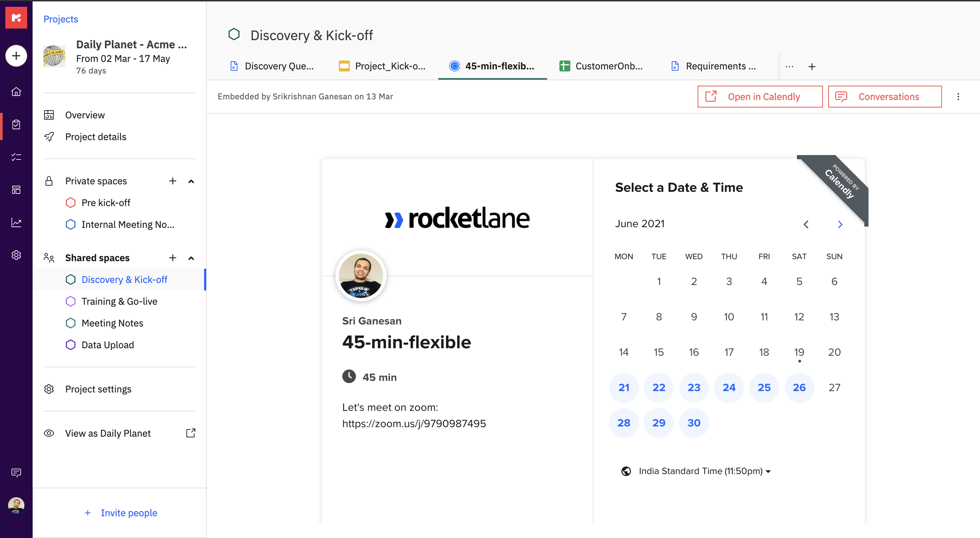
Task: Collapse the Private spaces section
Action: [191, 181]
